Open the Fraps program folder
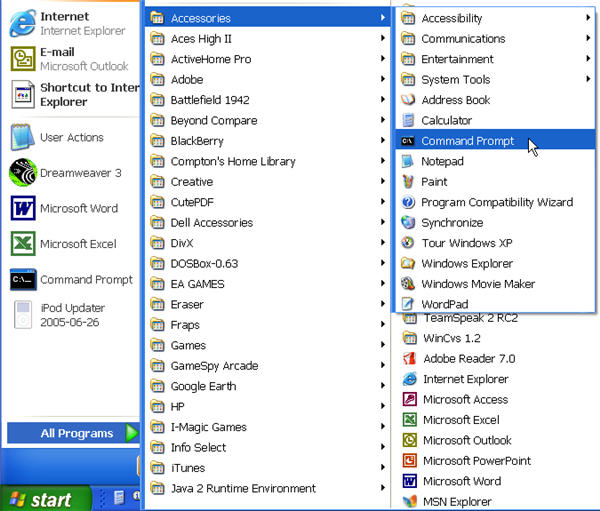600x511 pixels. (x=267, y=325)
